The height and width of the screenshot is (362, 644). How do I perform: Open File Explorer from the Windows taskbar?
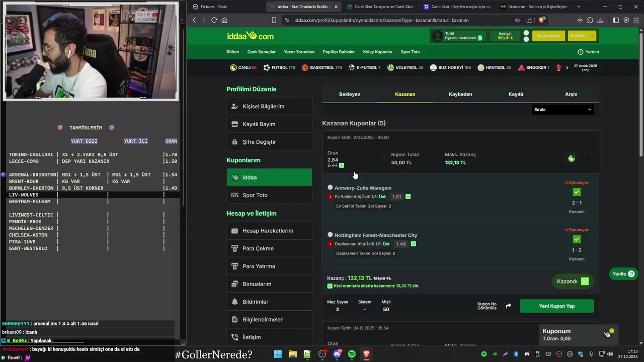(292, 354)
